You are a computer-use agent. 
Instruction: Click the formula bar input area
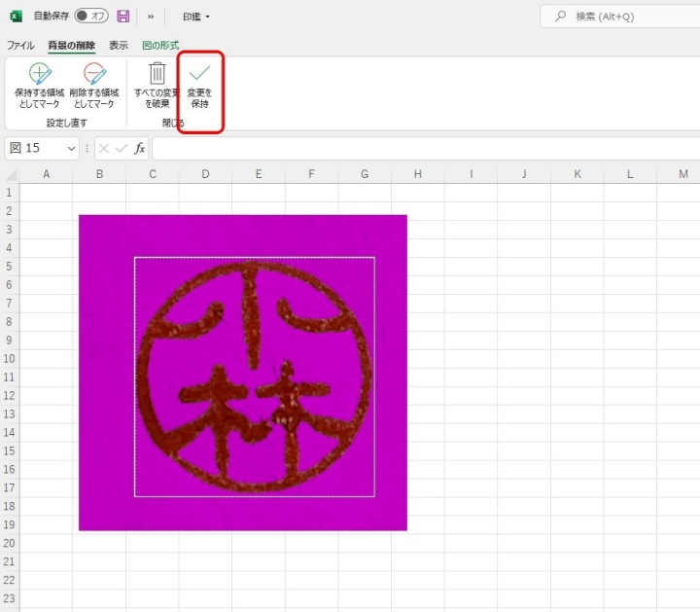[x=426, y=148]
